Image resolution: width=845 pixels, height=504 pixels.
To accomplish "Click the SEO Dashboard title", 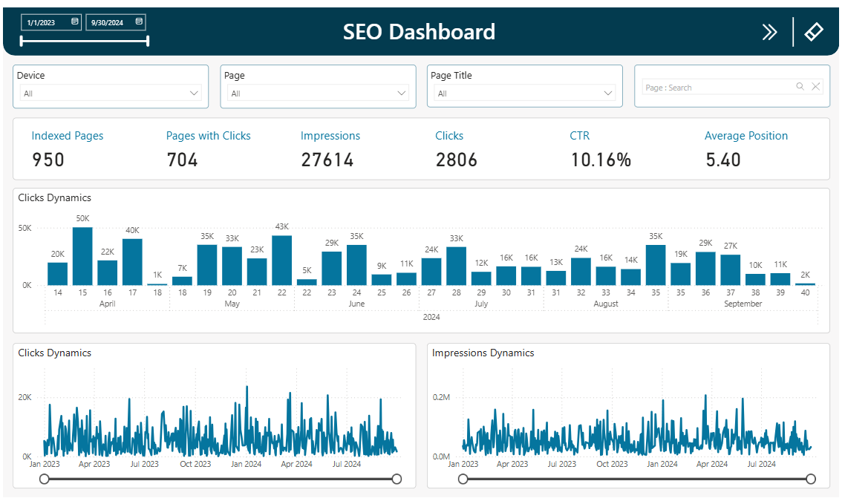I will (x=420, y=32).
